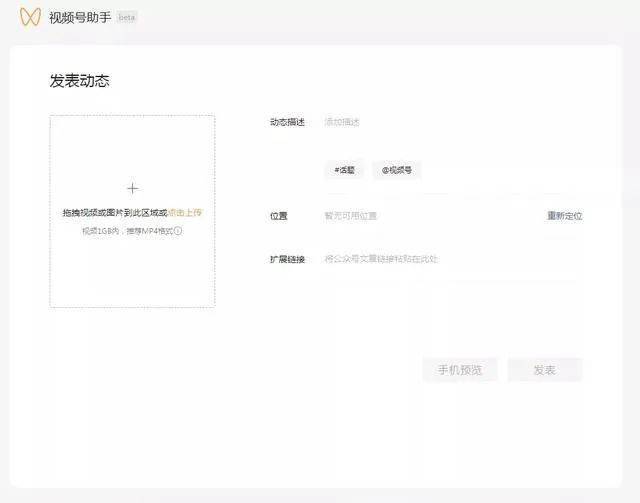The width and height of the screenshot is (640, 503).
Task: Click the plus icon in upload area
Action: point(132,188)
